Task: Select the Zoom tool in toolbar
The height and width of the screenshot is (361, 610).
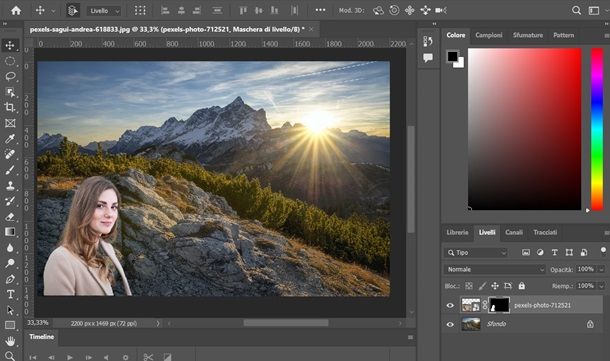Action: [x=10, y=356]
